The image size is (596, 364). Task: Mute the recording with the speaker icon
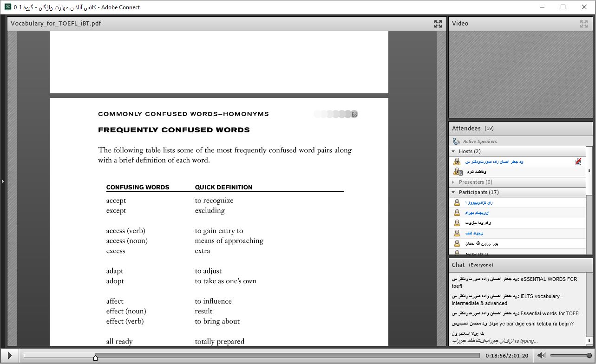click(541, 356)
